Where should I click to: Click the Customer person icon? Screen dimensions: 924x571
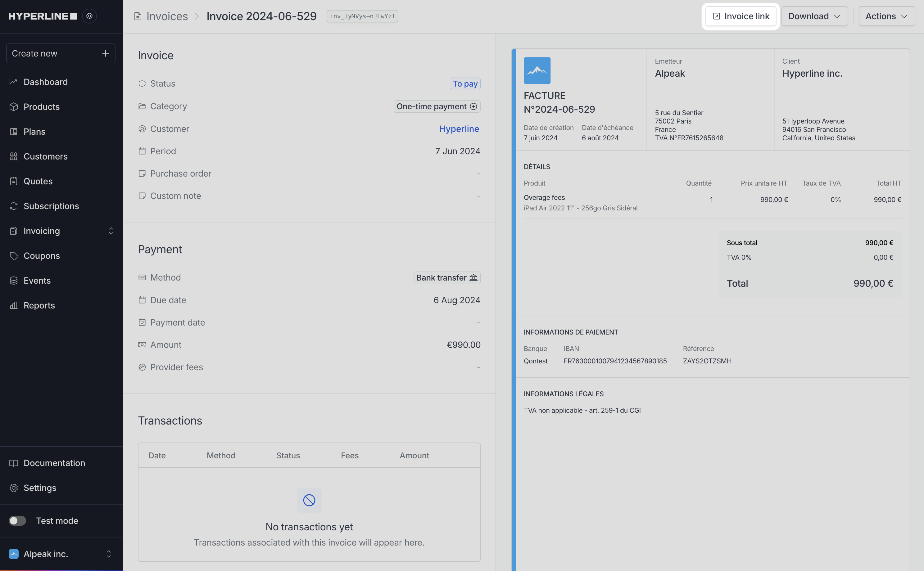coord(142,129)
